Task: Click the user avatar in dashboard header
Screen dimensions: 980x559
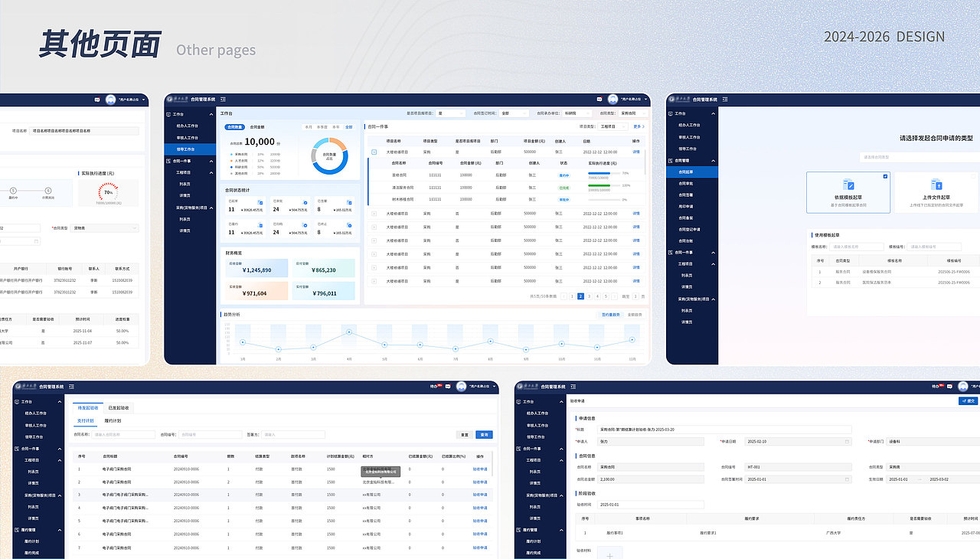Action: pos(612,99)
